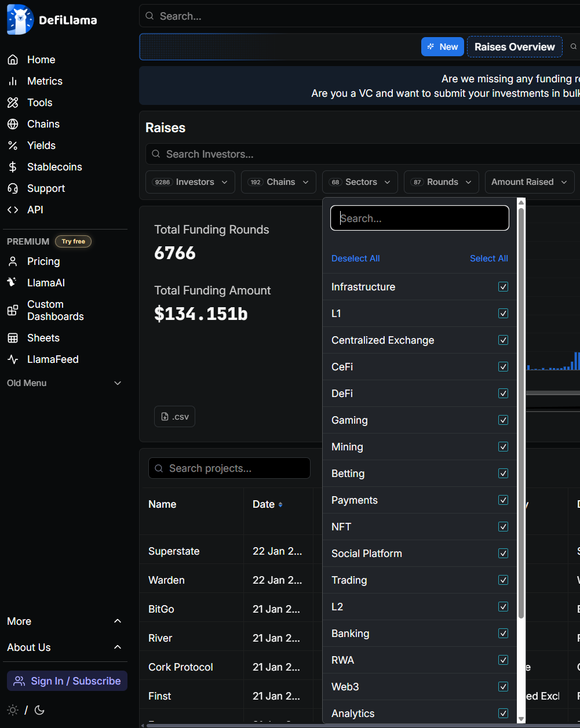
Task: Collapse the Sectors filter dropdown
Action: click(360, 182)
